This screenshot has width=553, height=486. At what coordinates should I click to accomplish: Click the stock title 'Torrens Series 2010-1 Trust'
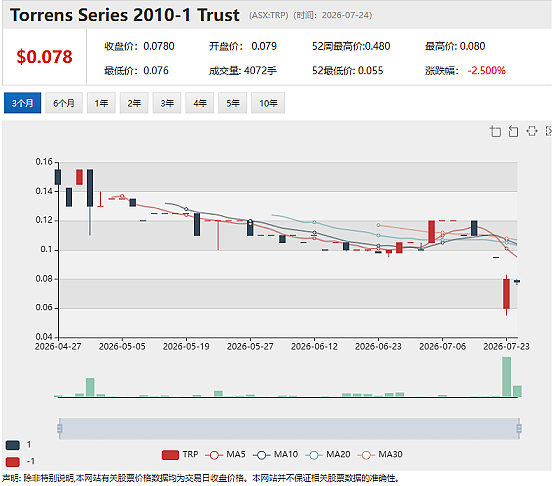point(125,15)
